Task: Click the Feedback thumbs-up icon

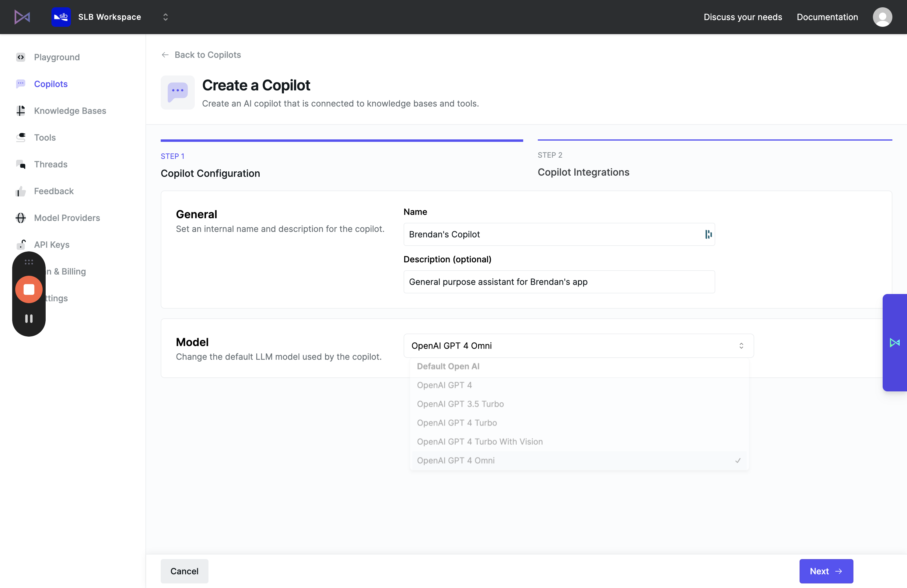Action: [x=21, y=191]
